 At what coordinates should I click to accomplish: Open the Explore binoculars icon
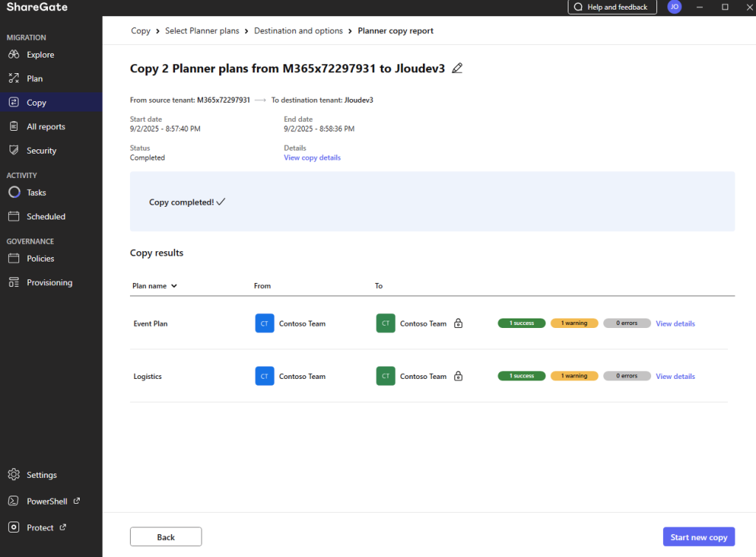pyautogui.click(x=13, y=55)
